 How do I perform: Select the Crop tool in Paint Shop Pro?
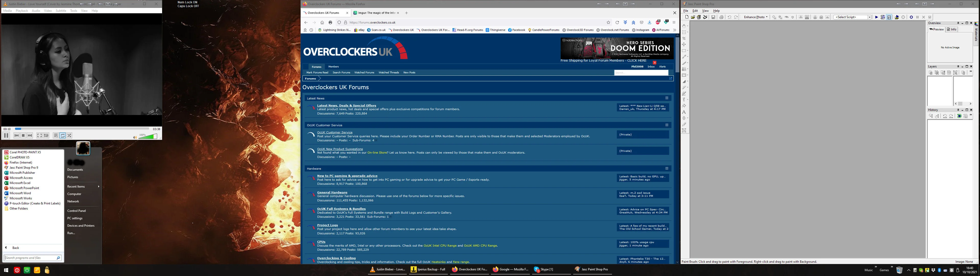coord(684,39)
